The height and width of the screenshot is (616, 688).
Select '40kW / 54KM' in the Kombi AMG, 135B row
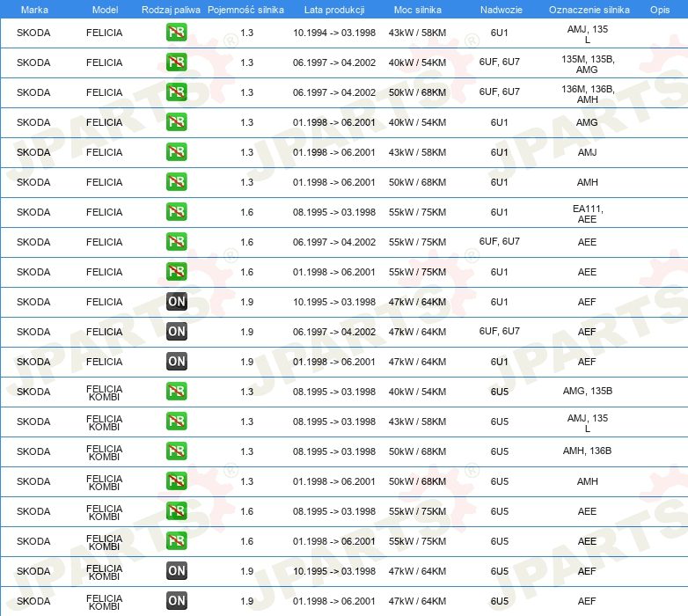point(417,392)
